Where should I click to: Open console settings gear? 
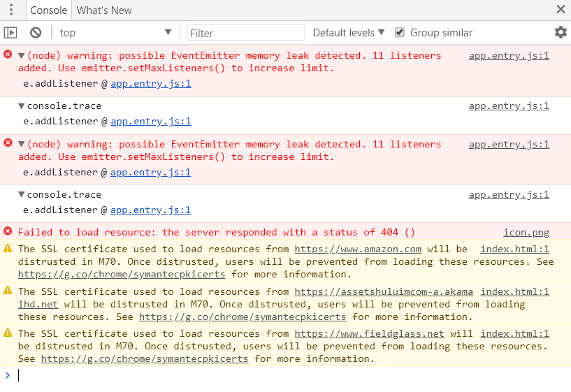561,32
